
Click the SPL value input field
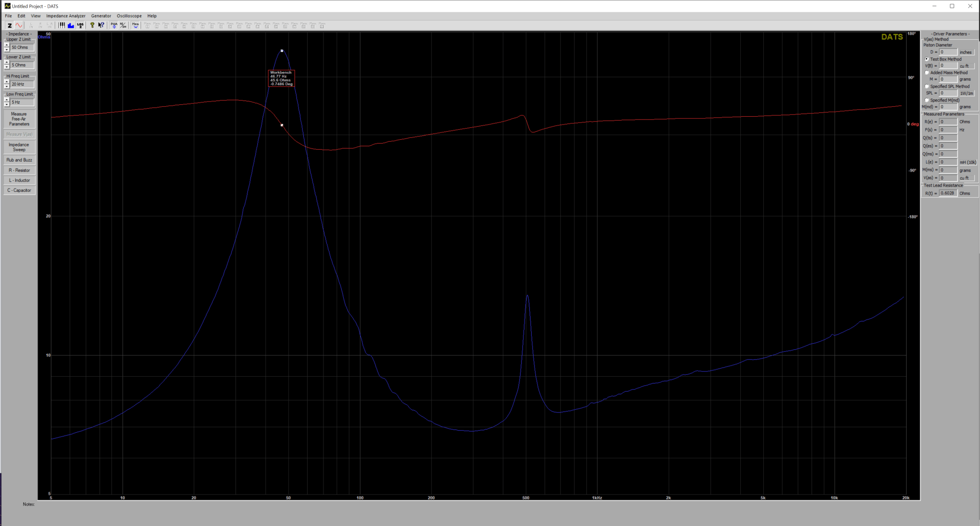click(x=948, y=93)
